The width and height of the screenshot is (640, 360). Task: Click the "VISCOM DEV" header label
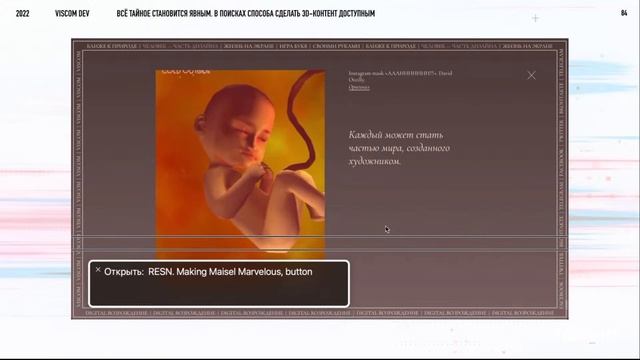click(72, 13)
